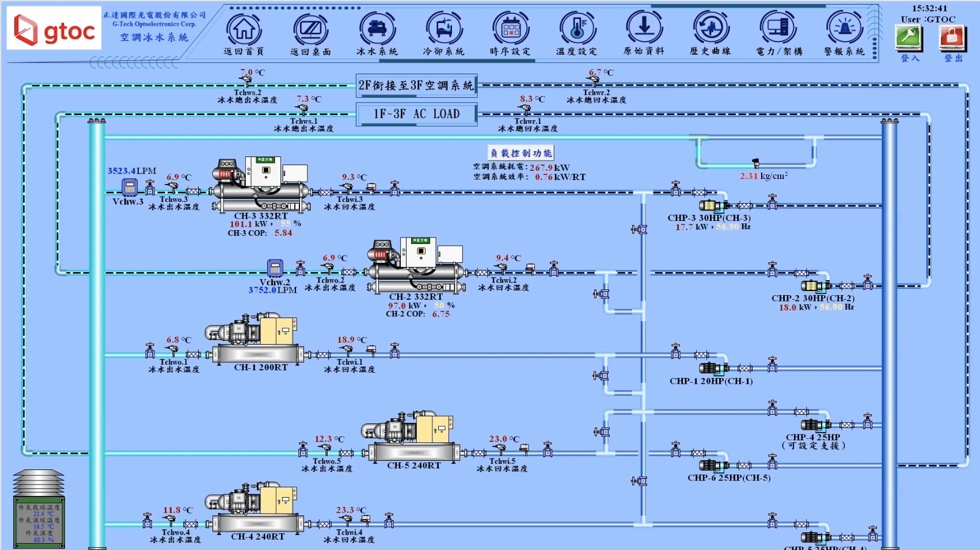Click the red 登出 logout button
980x550 pixels.
coord(953,38)
